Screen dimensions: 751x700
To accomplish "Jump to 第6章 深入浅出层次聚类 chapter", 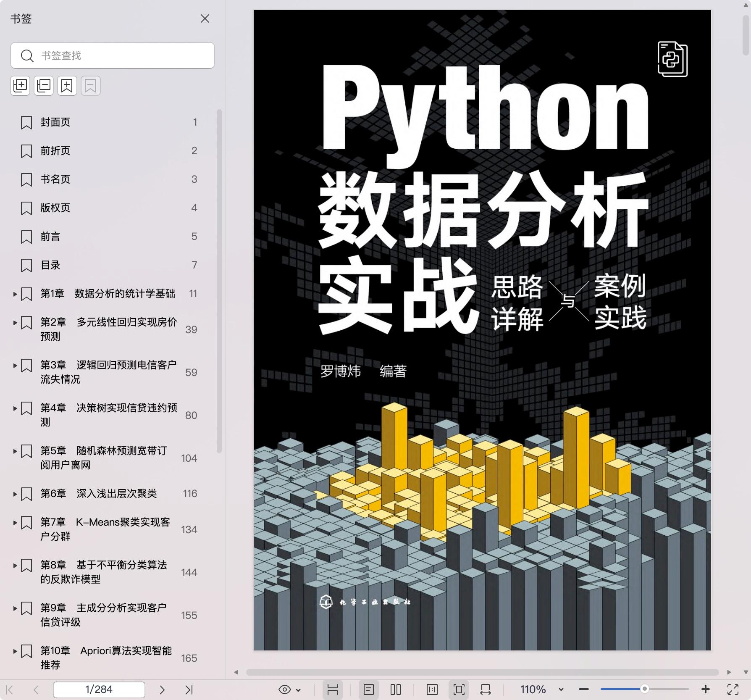I will 98,494.
